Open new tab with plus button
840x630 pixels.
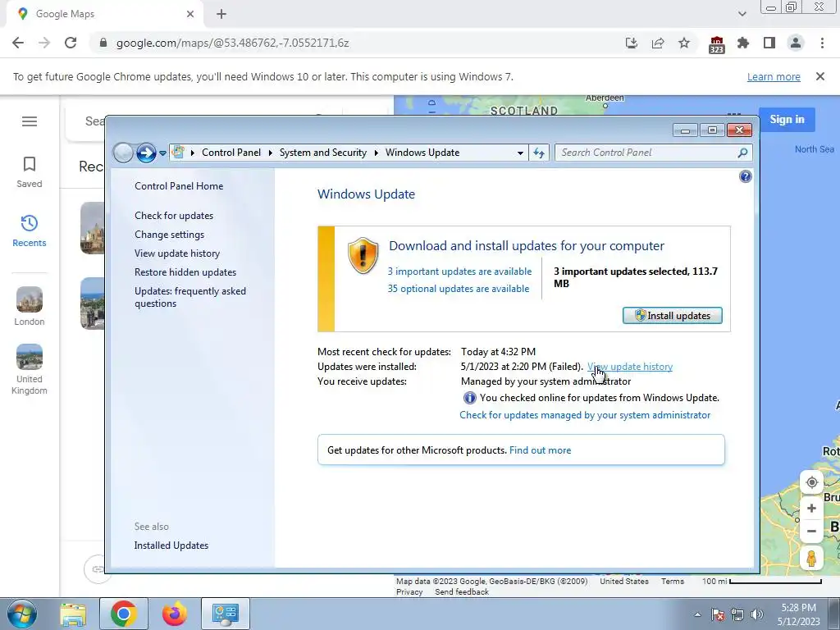pos(221,14)
